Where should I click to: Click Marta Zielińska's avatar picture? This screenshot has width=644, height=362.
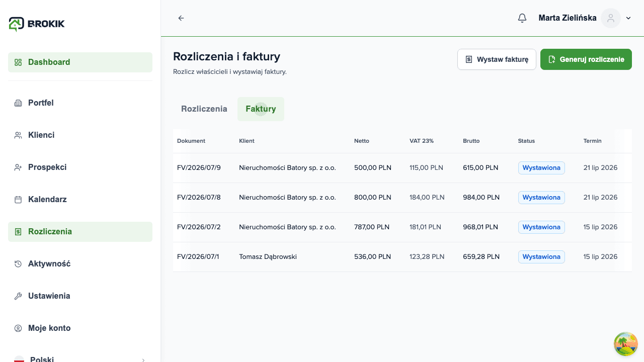pyautogui.click(x=611, y=18)
